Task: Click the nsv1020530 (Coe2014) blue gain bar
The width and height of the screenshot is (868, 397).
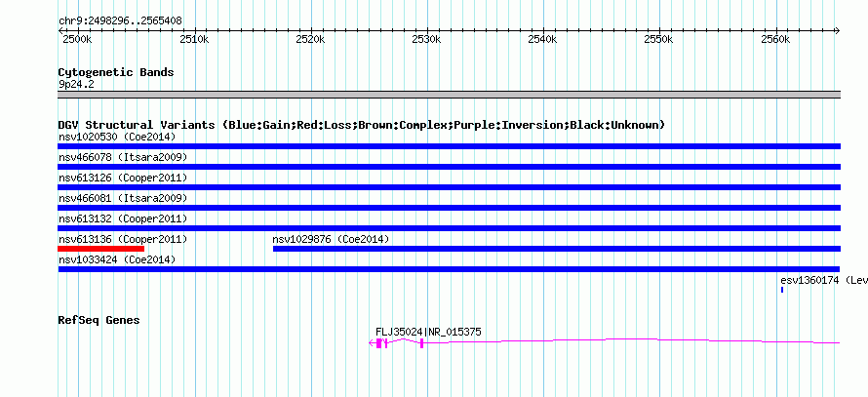Action: coord(449,146)
